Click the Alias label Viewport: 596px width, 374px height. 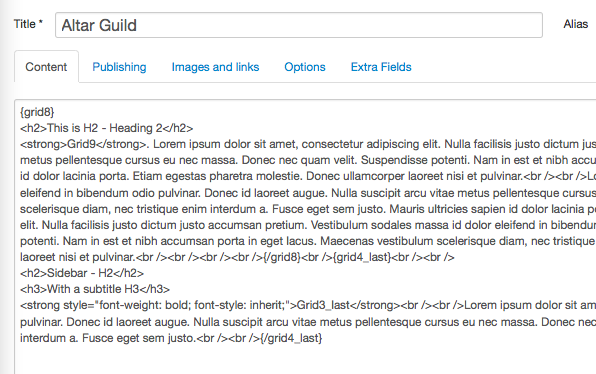pyautogui.click(x=575, y=24)
